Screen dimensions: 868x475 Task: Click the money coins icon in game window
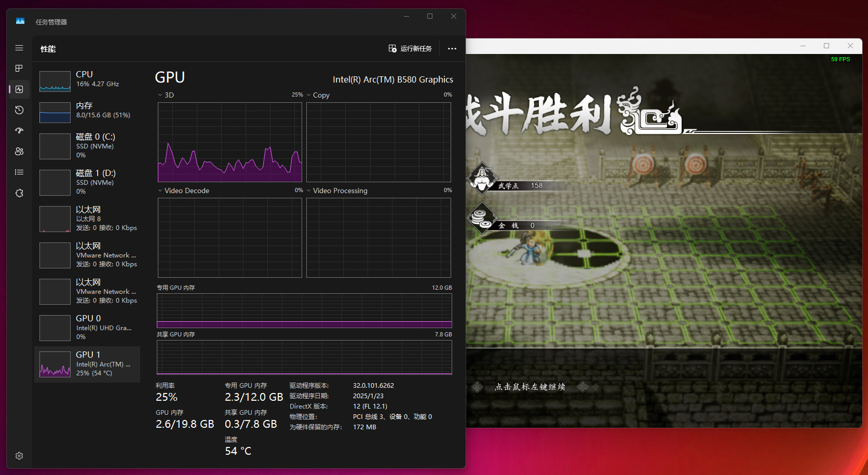click(x=482, y=218)
